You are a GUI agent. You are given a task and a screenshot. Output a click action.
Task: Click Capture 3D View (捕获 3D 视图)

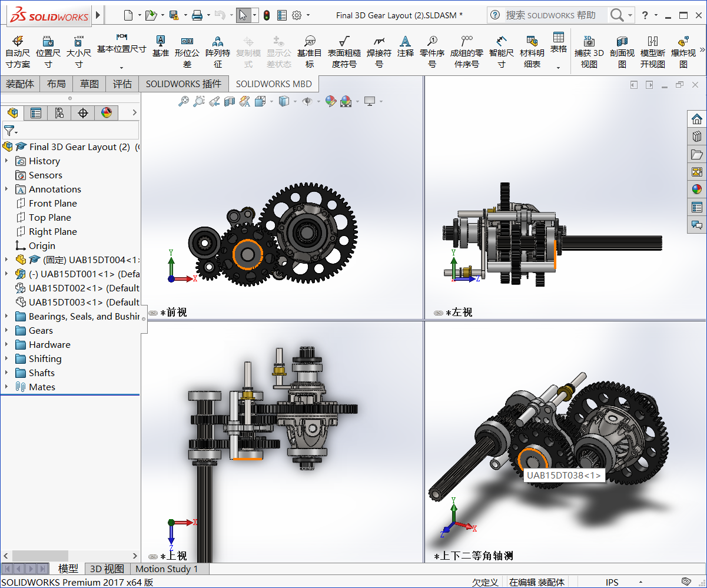(x=589, y=51)
